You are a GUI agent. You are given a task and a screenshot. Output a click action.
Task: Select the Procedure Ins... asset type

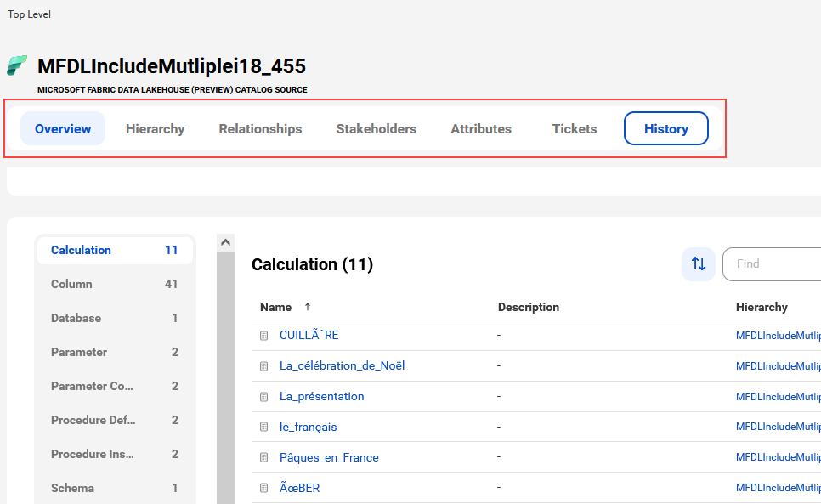[115, 455]
